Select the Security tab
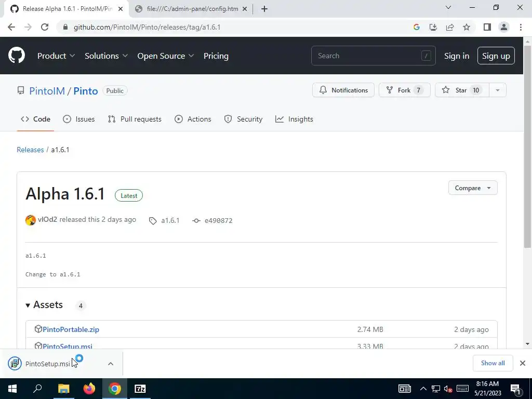The height and width of the screenshot is (399, 532). 243,119
